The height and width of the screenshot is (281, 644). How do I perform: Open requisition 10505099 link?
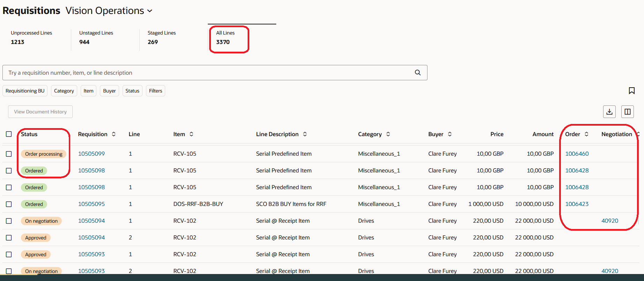tap(92, 154)
